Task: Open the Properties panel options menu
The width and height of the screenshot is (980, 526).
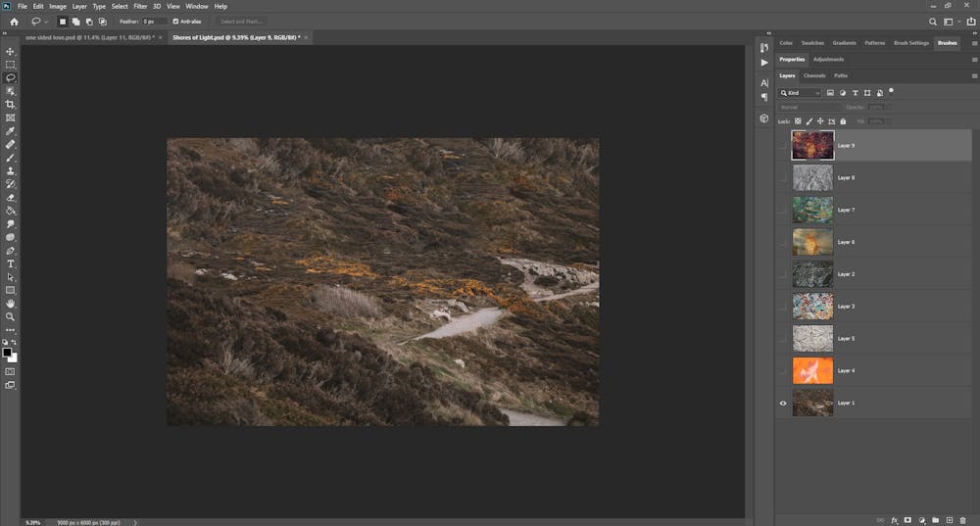Action: click(974, 60)
